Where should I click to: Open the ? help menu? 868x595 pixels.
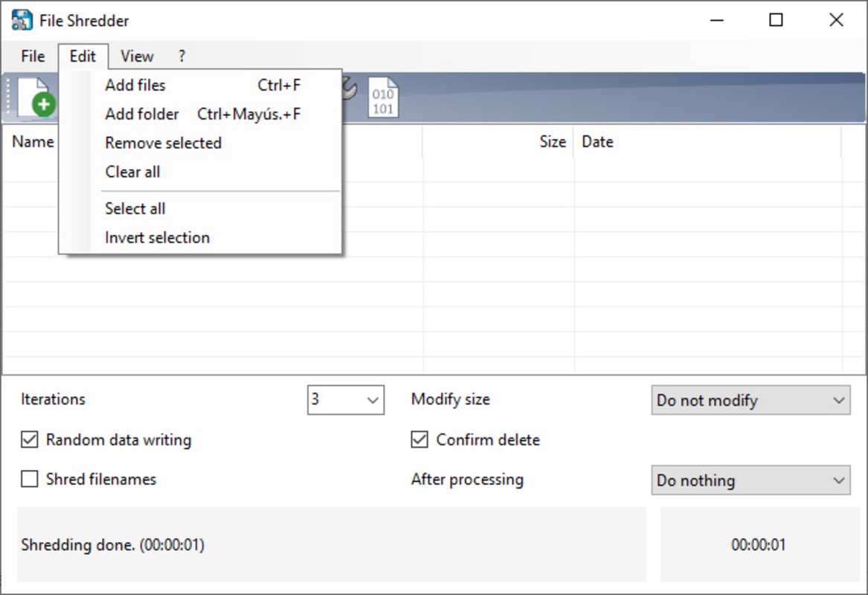point(182,57)
